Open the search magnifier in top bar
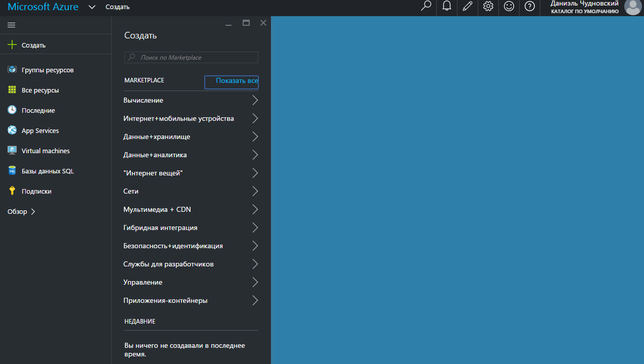Image resolution: width=644 pixels, height=364 pixels. point(426,6)
